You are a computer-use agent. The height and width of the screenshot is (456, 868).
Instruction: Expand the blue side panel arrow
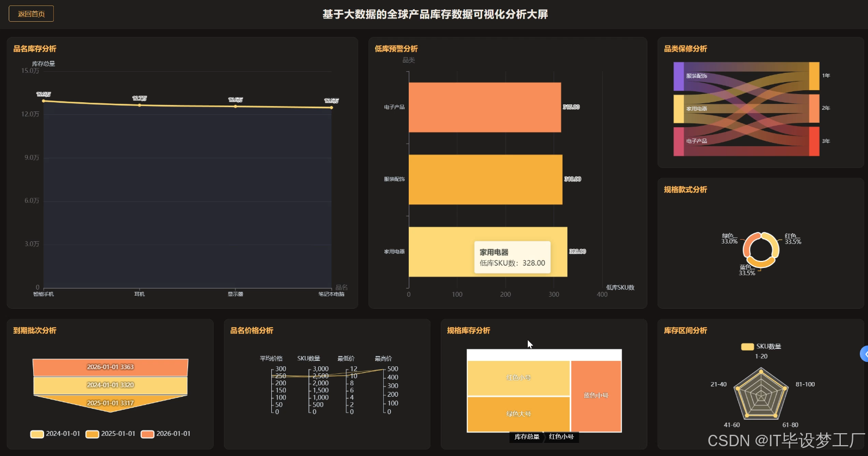coord(864,354)
